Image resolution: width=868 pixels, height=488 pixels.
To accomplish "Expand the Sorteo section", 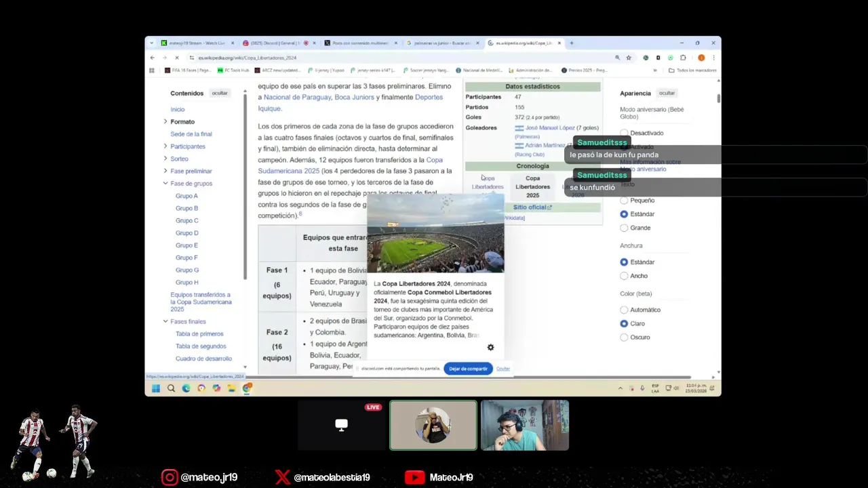I will click(165, 159).
